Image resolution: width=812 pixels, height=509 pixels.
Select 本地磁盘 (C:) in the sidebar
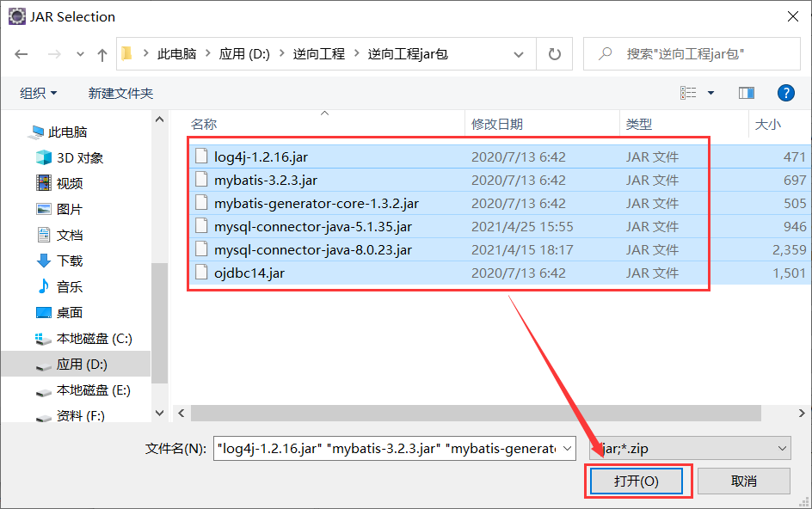95,339
